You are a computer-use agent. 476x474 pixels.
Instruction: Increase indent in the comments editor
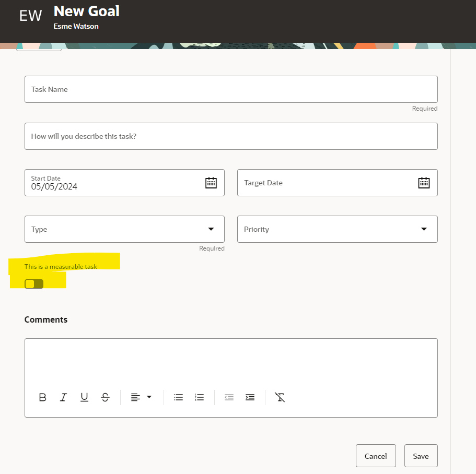click(x=250, y=397)
